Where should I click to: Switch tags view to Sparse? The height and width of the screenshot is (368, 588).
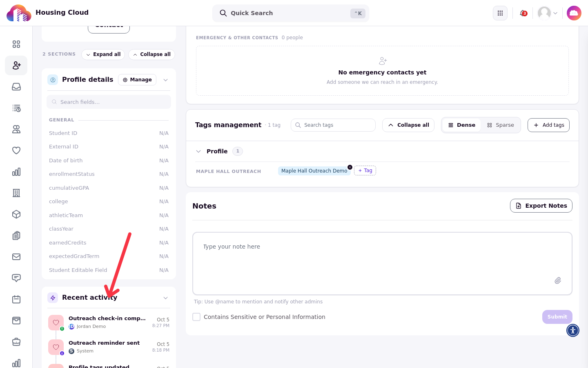(501, 125)
